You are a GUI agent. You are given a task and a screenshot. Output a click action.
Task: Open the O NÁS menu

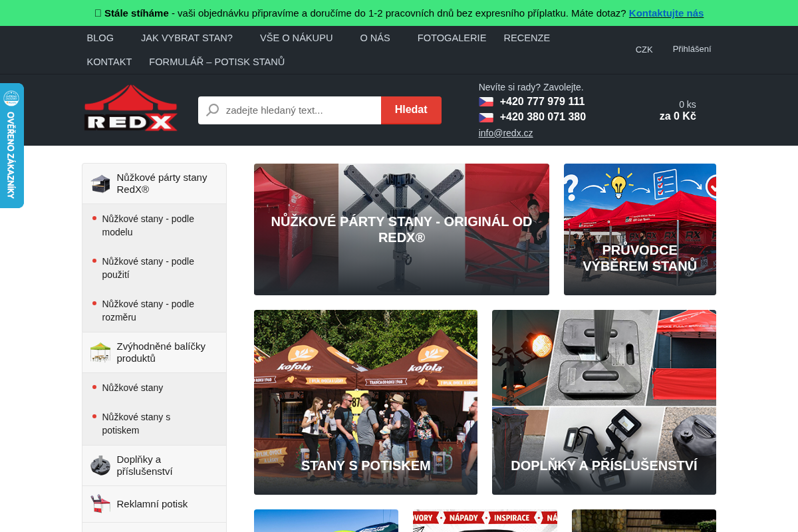point(375,38)
